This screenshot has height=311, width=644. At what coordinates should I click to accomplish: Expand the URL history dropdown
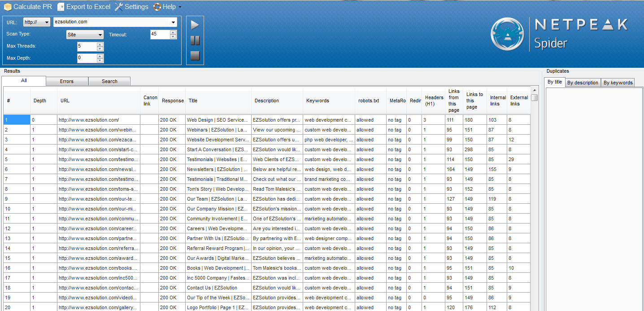(x=173, y=22)
